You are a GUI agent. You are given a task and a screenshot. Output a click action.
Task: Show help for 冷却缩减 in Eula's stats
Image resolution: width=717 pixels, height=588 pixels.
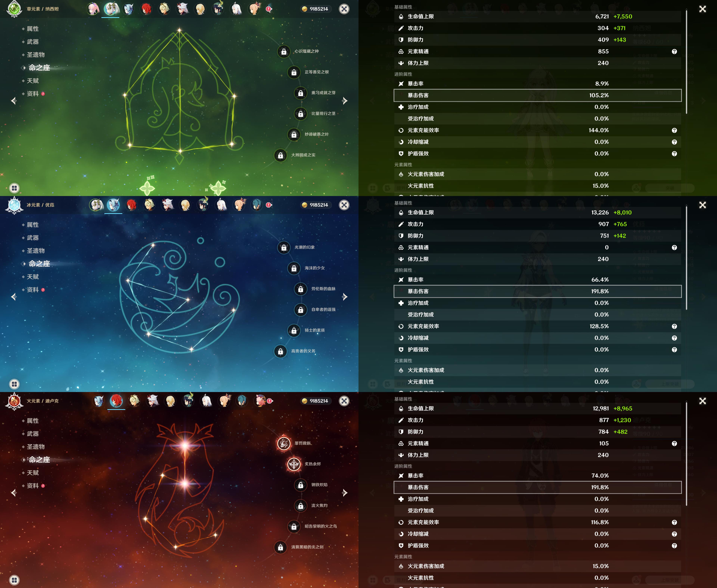[x=674, y=338]
